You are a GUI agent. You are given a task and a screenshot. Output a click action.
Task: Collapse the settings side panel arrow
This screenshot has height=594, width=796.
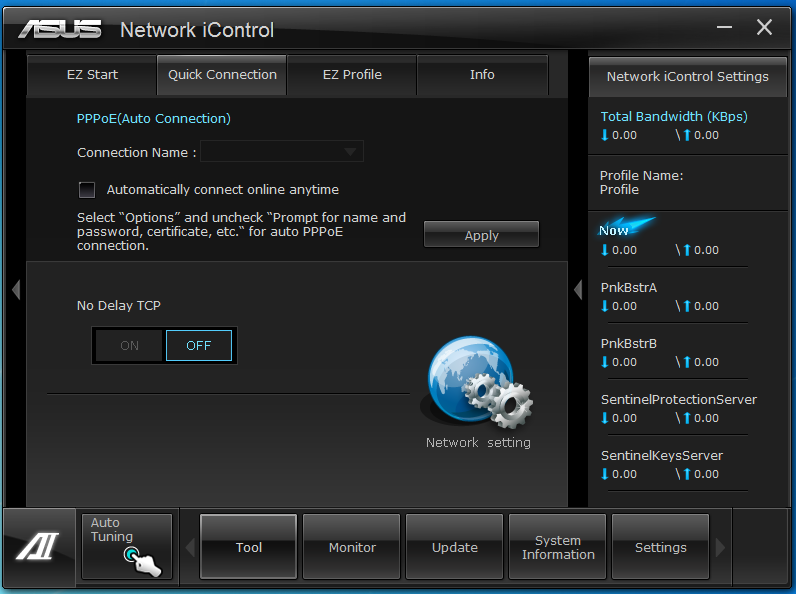pos(578,290)
